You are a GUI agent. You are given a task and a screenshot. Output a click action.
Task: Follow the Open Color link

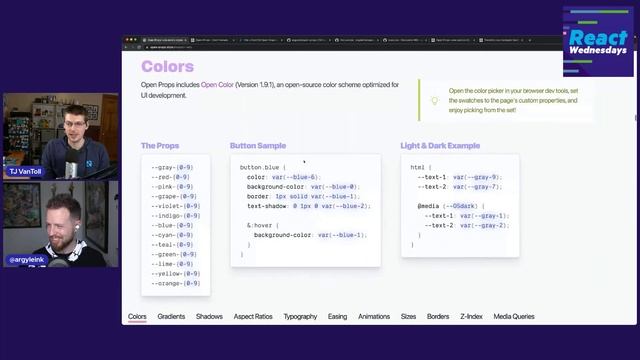(217, 85)
